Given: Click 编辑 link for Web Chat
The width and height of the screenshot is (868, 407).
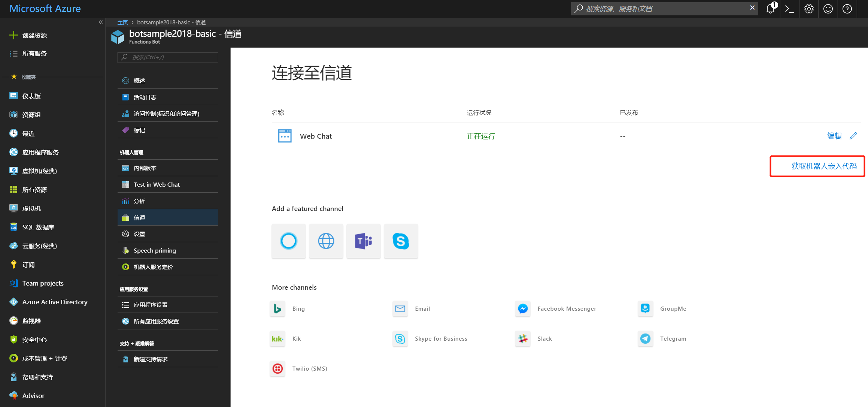Looking at the screenshot, I should tap(834, 136).
